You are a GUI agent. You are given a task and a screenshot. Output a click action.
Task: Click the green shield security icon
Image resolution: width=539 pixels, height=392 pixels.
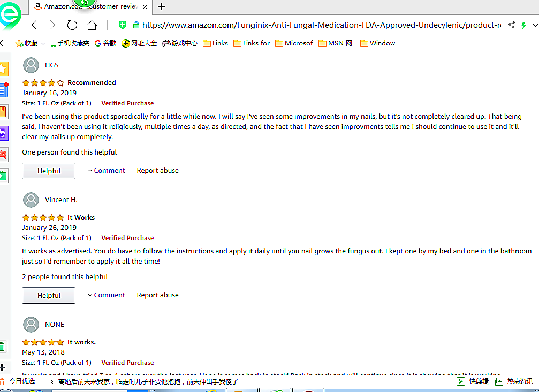coord(123,25)
